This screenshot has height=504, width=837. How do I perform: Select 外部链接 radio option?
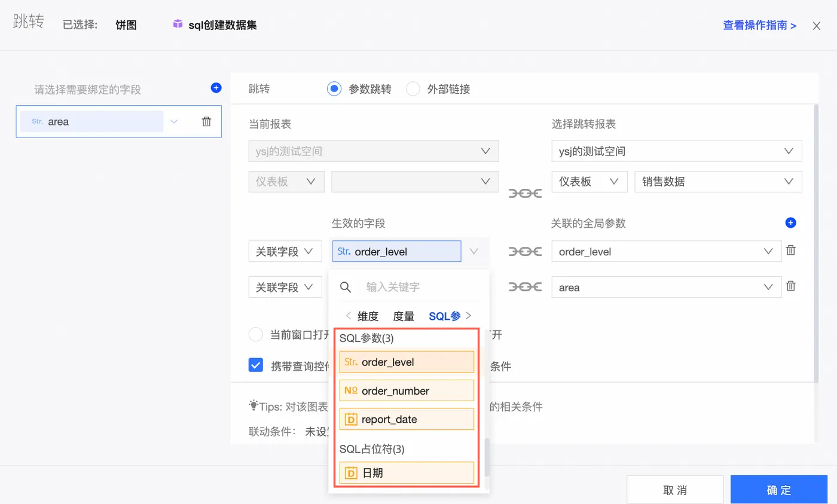(413, 89)
